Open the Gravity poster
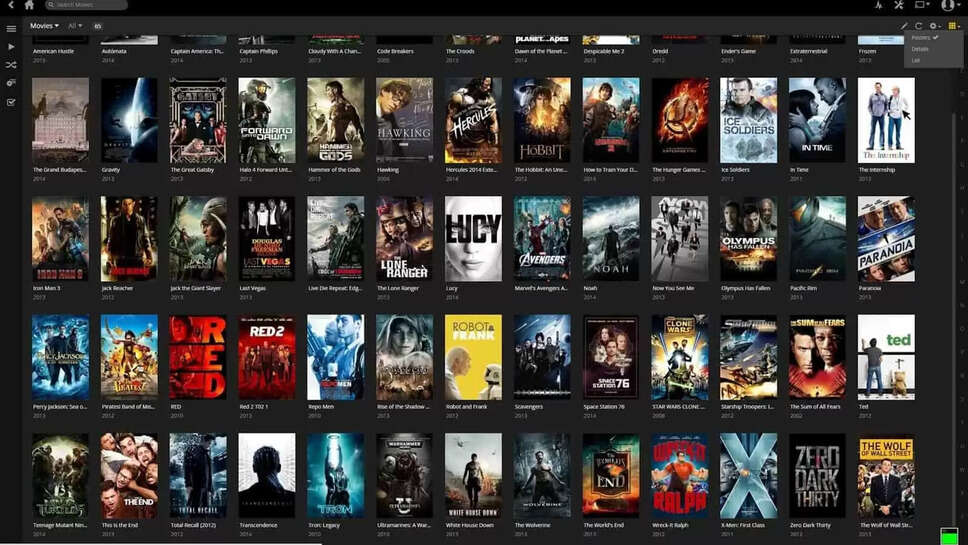The height and width of the screenshot is (545, 968). click(129, 120)
